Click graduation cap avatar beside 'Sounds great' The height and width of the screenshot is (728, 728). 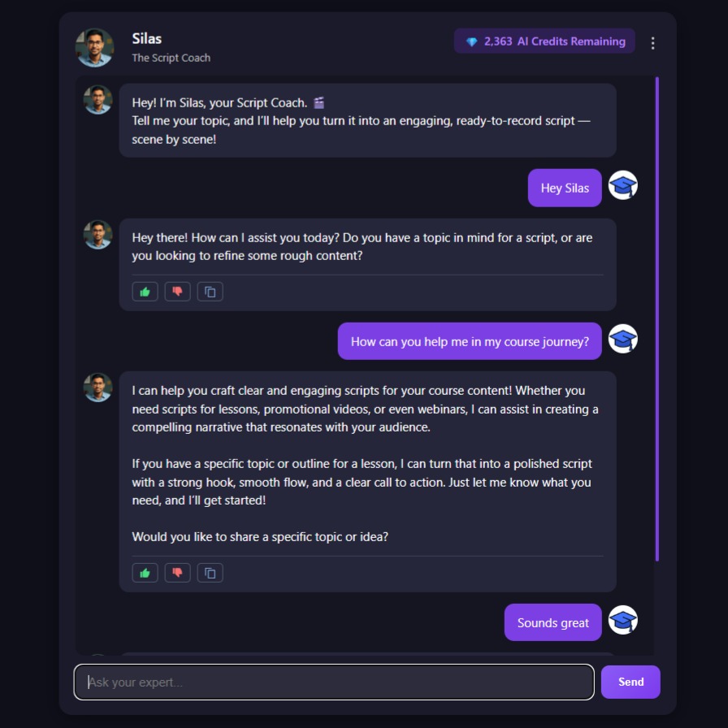click(x=622, y=619)
